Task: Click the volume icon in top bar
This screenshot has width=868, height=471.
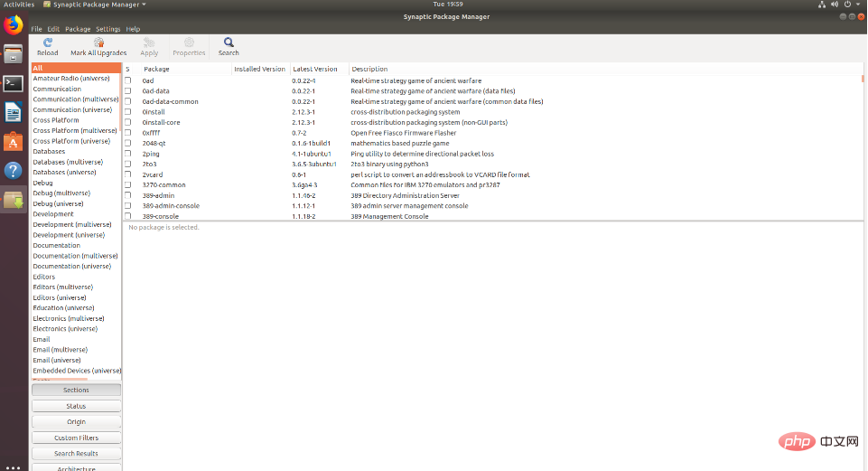Action: pos(835,5)
